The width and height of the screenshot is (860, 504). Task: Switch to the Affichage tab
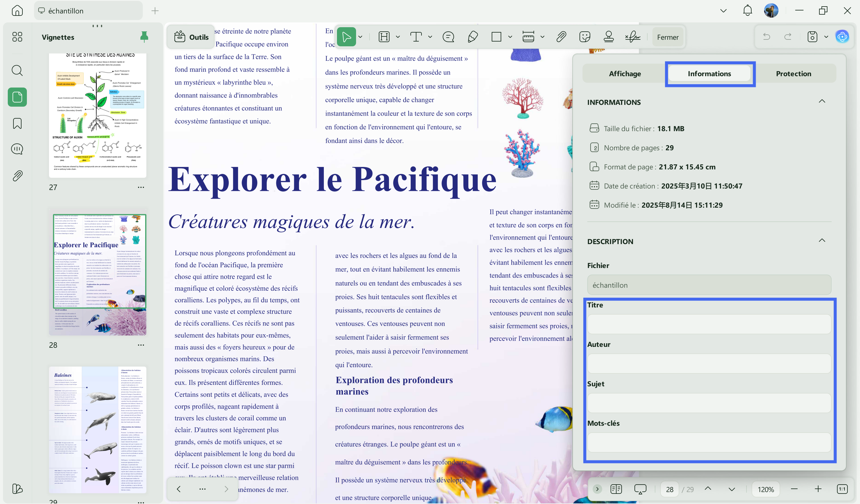pos(625,74)
